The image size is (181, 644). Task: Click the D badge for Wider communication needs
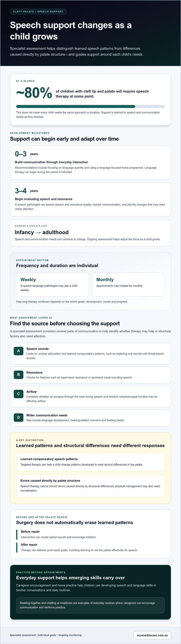[x=18, y=417]
